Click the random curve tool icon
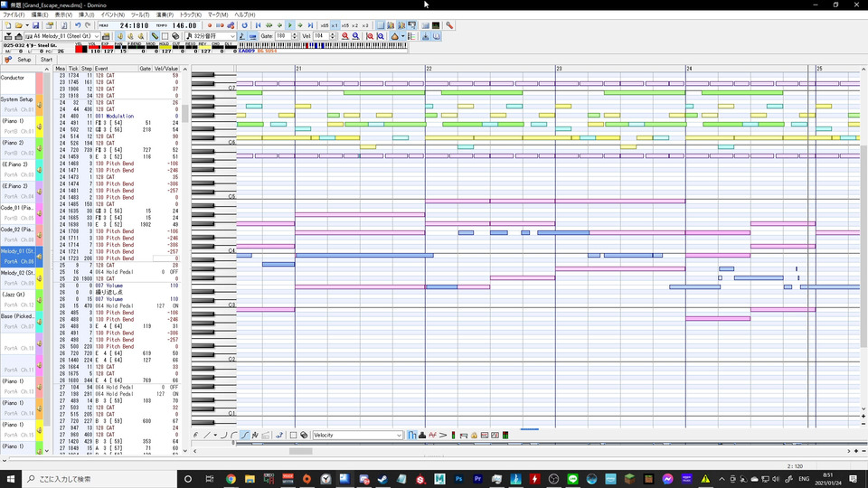Image resolution: width=868 pixels, height=488 pixels. click(255, 436)
